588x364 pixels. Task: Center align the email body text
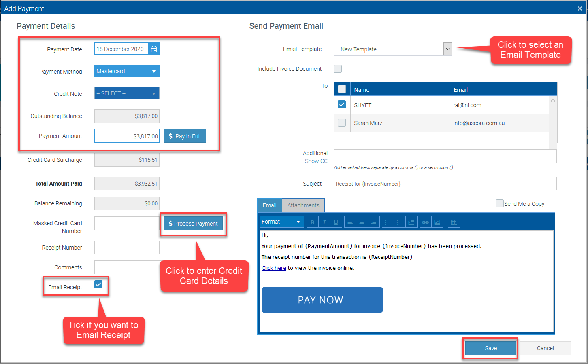click(x=362, y=222)
